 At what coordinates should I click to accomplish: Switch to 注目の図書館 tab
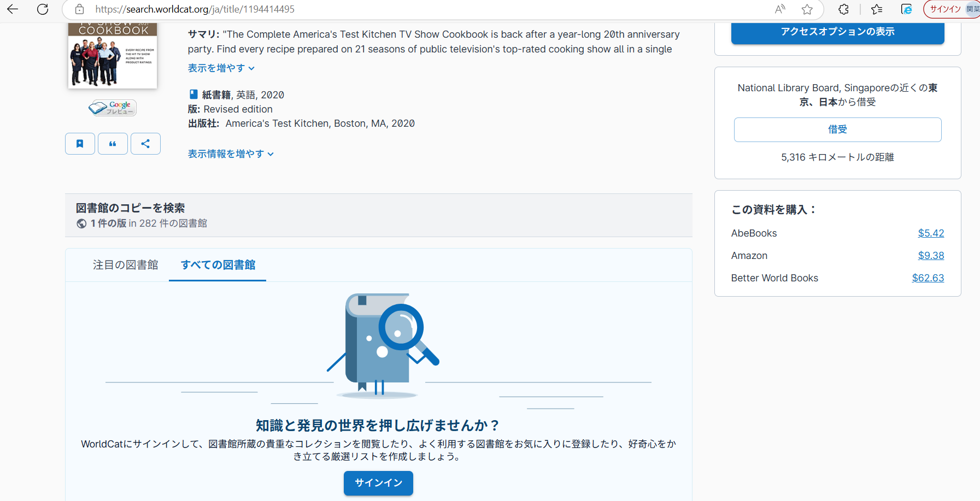[125, 265]
